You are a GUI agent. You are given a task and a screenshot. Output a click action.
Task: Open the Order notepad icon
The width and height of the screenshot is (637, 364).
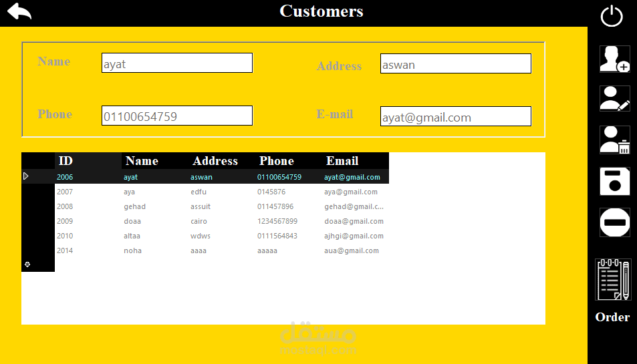[613, 280]
